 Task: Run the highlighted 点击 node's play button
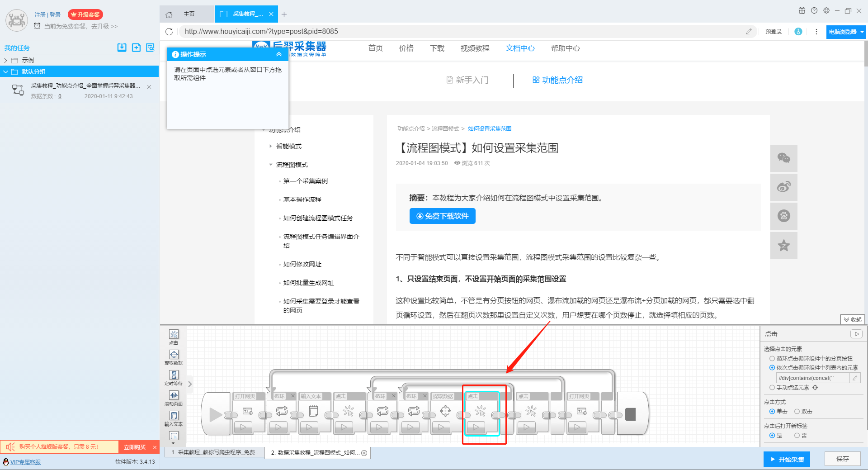(x=476, y=427)
